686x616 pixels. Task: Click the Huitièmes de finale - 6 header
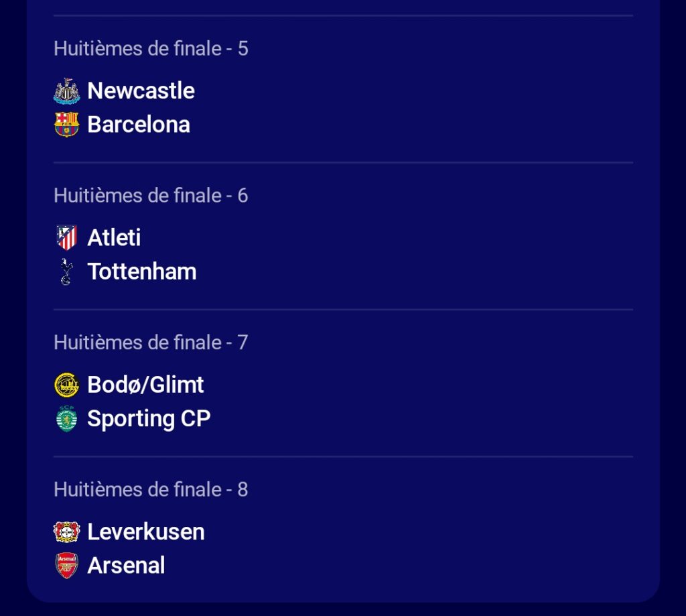tap(151, 195)
